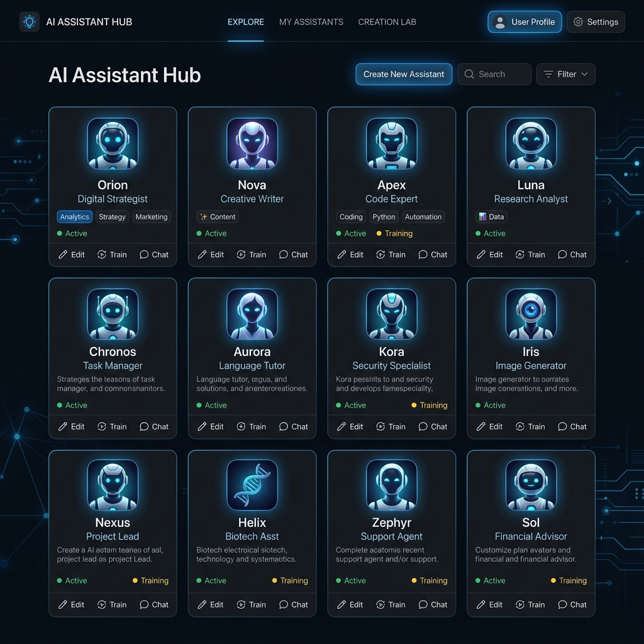Open Chat on the Luna card
This screenshot has width=644, height=644.
[x=572, y=255]
